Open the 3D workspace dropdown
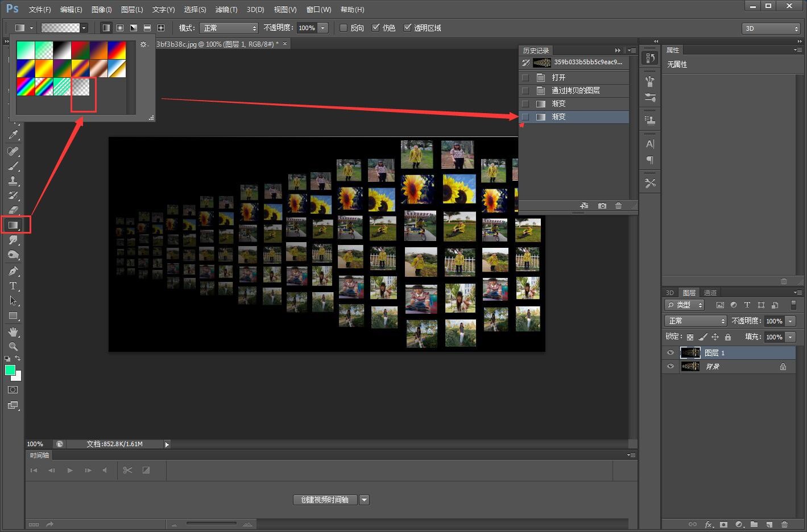The width and height of the screenshot is (807, 532). 771,28
